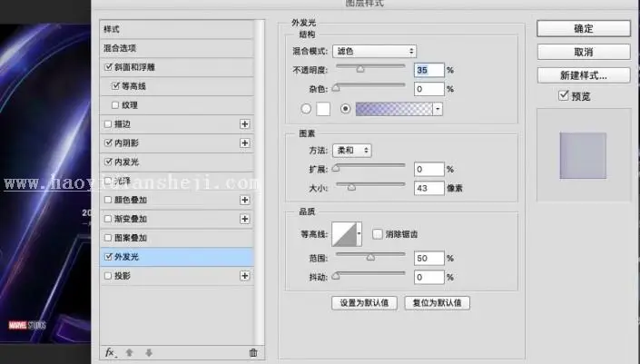Open 投影 settings row
Viewport: 640px width, 364px height.
click(x=177, y=276)
